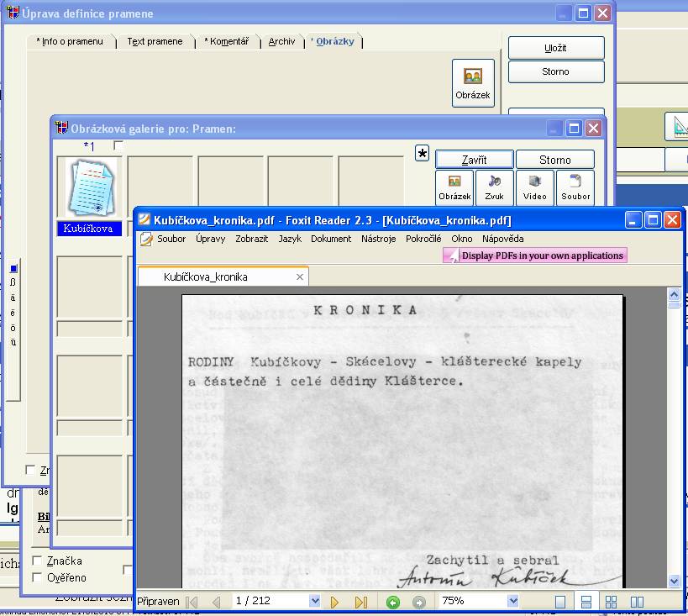
Task: Switch to Info o pramenu tab
Action: coord(71,41)
